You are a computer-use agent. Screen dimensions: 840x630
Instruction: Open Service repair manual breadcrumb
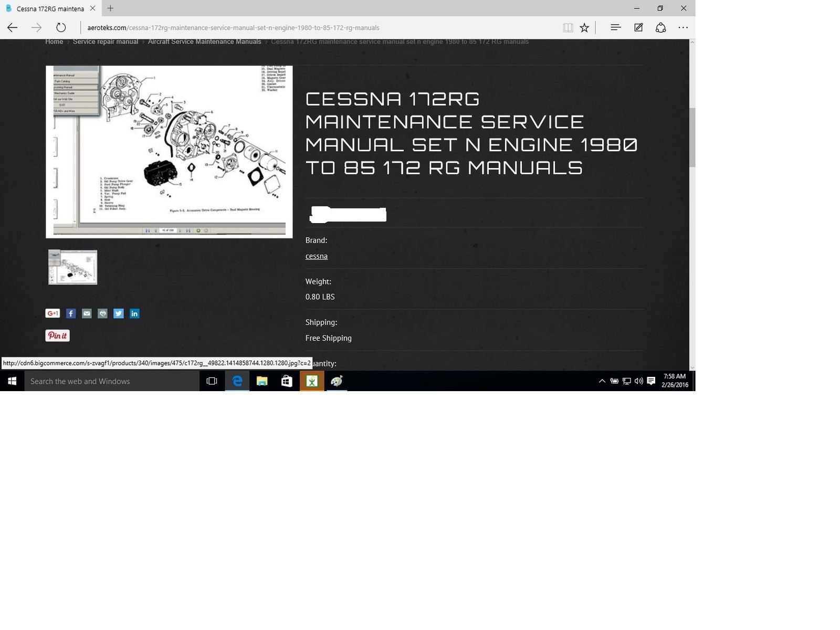[x=105, y=41]
